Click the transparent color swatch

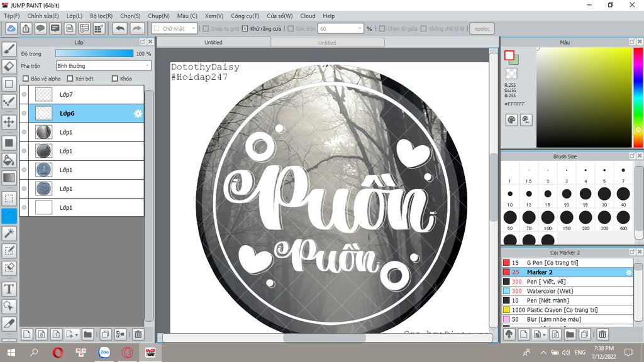[x=511, y=74]
